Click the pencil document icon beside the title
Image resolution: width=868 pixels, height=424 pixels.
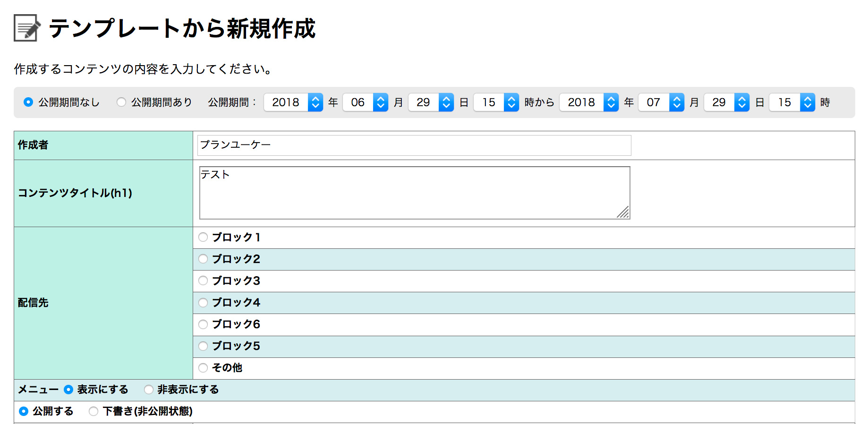pos(27,28)
